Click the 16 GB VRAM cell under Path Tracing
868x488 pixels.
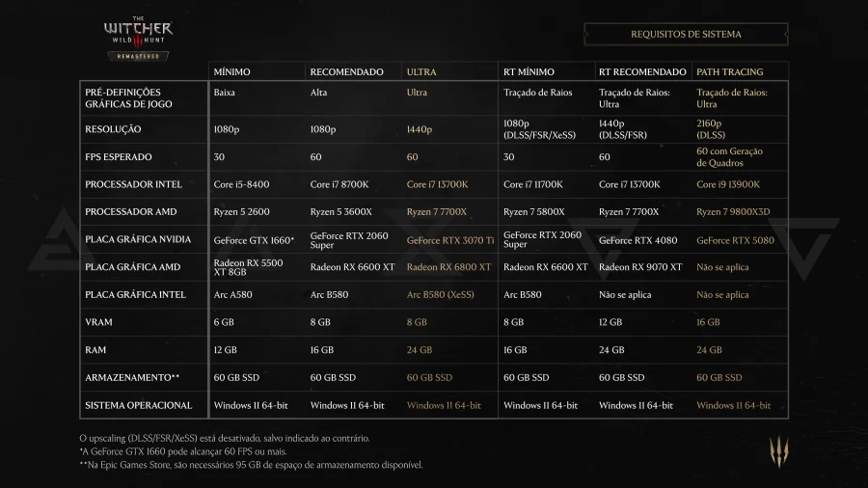(708, 322)
